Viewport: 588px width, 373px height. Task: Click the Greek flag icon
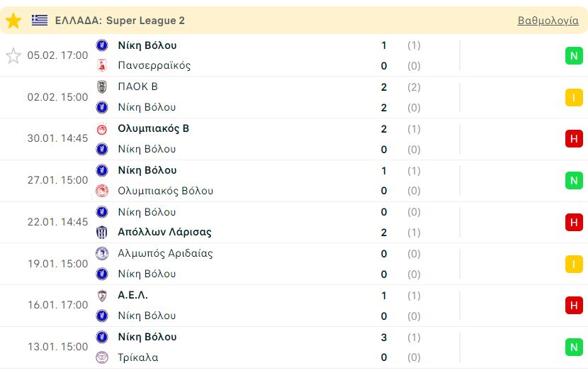pos(40,21)
